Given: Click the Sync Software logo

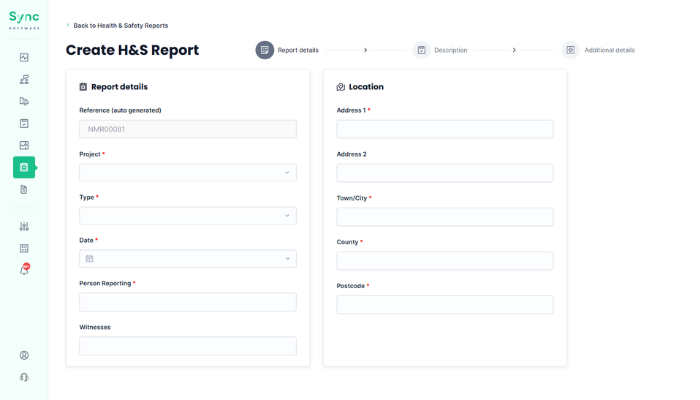Looking at the screenshot, I should click(24, 20).
